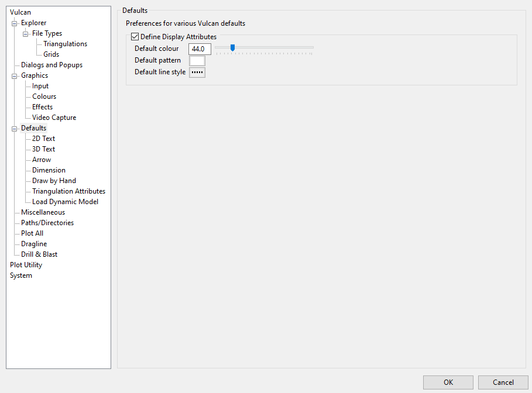Select Dialogs and Popups entry
The height and width of the screenshot is (393, 532).
(x=52, y=65)
